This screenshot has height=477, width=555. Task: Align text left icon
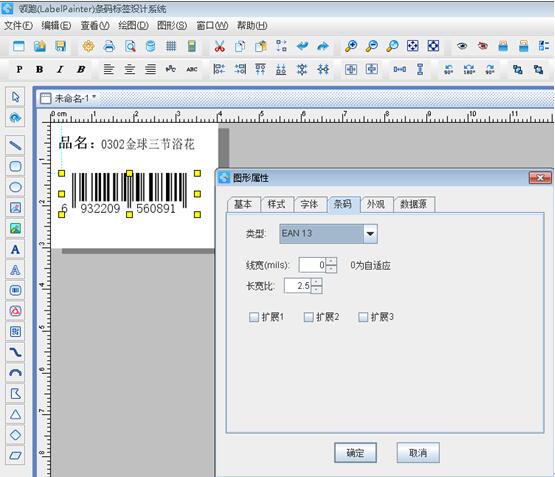click(109, 69)
